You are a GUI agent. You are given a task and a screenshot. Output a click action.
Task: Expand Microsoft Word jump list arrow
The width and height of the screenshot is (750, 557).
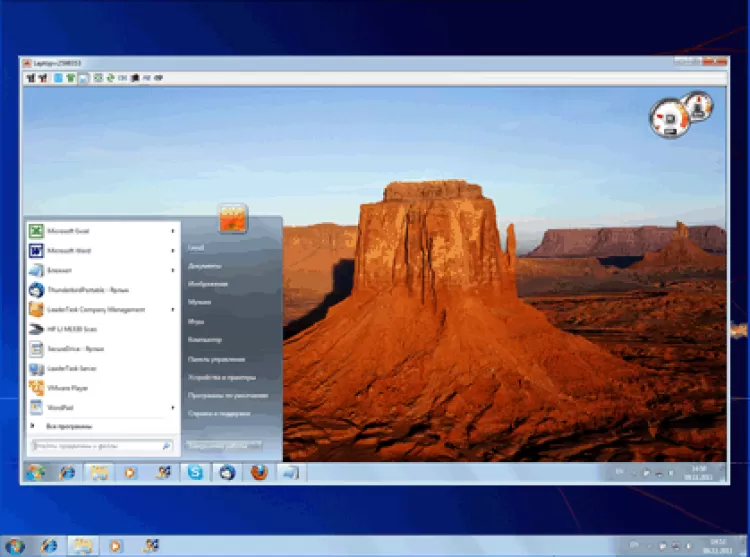point(173,251)
